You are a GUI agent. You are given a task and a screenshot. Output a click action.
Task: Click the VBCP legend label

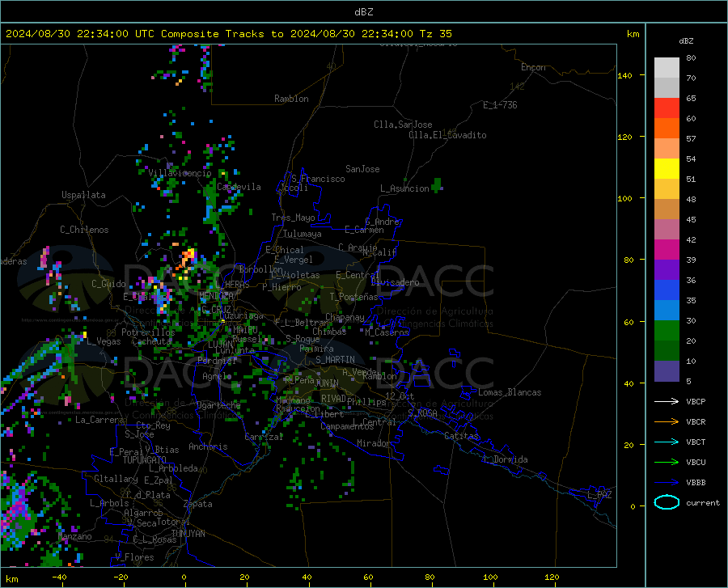pyautogui.click(x=696, y=401)
